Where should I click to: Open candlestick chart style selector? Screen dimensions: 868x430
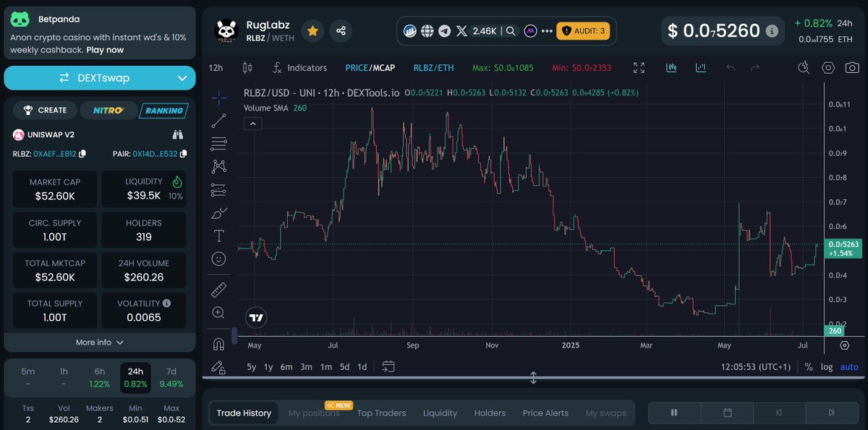247,68
